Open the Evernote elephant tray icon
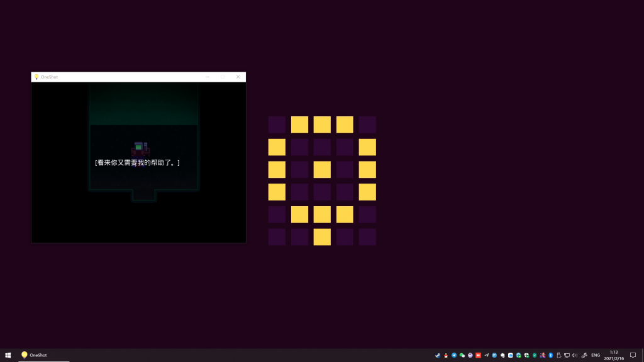644x362 pixels. tap(502, 356)
